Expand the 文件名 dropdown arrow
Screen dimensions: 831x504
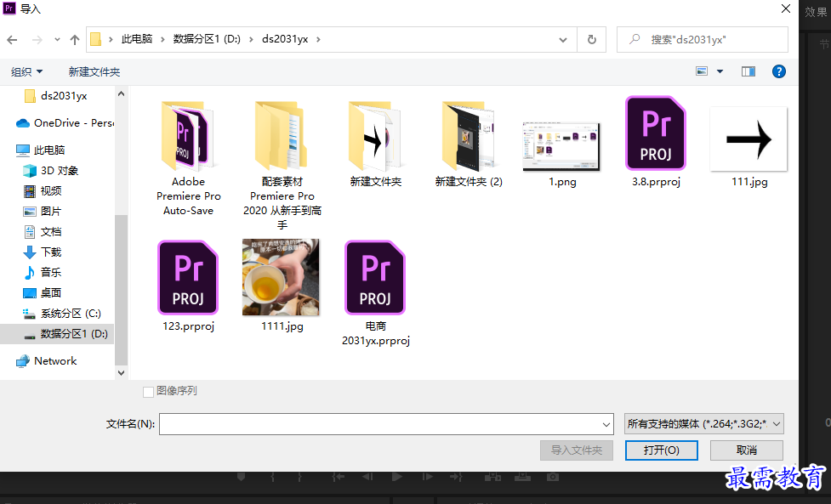pyautogui.click(x=606, y=424)
